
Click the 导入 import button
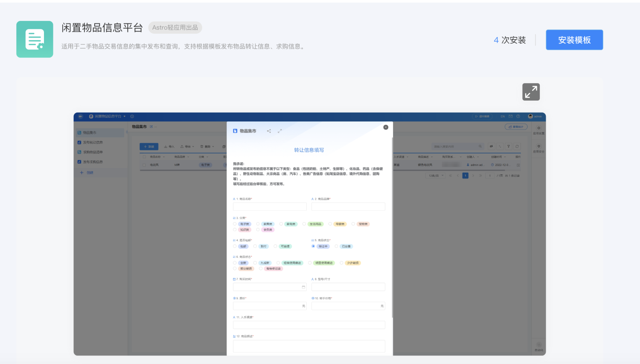point(169,147)
